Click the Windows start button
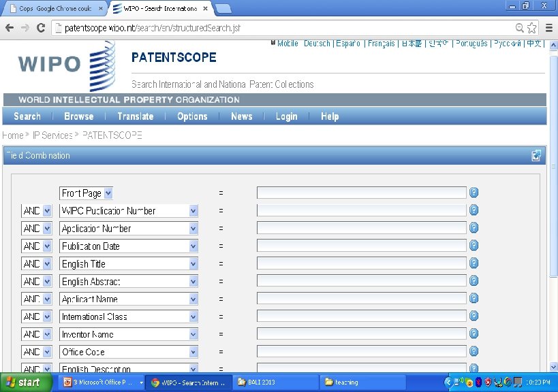This screenshot has height=392, width=558. pos(26,382)
